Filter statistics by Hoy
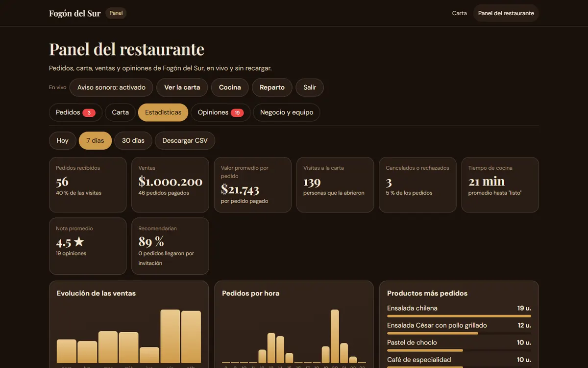588x368 pixels. (62, 140)
